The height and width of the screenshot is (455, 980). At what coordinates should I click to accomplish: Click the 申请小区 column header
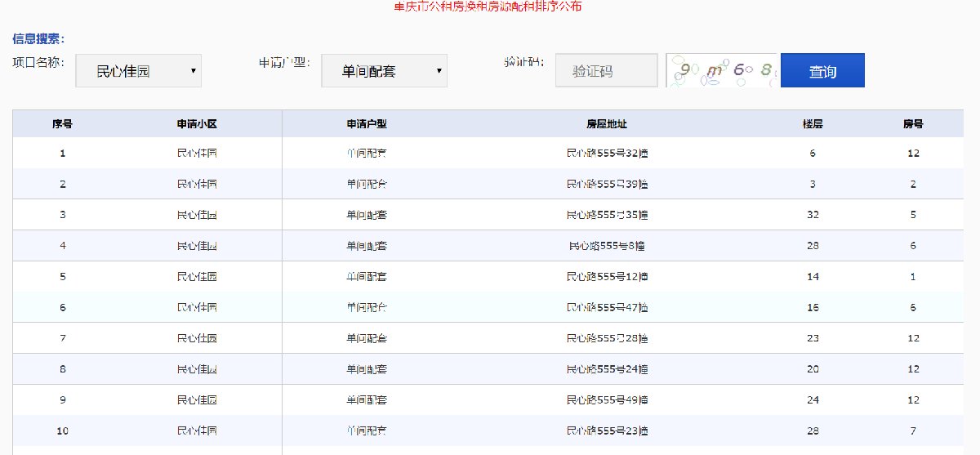(x=197, y=124)
